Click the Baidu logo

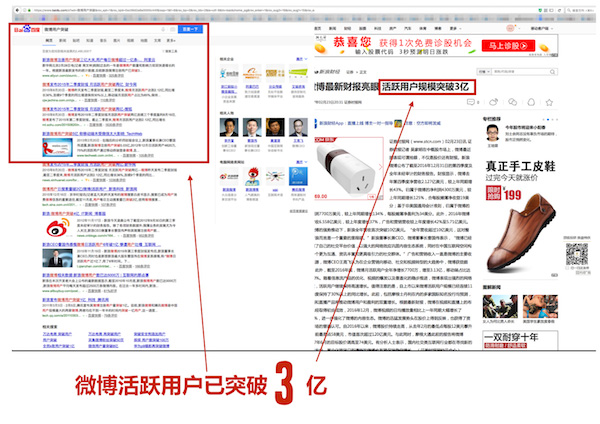point(27,29)
